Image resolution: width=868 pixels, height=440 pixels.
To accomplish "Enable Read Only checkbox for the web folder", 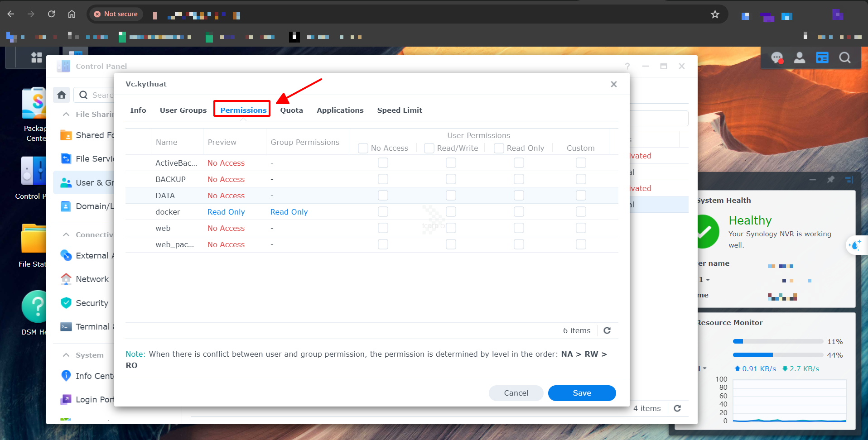I will (x=519, y=228).
